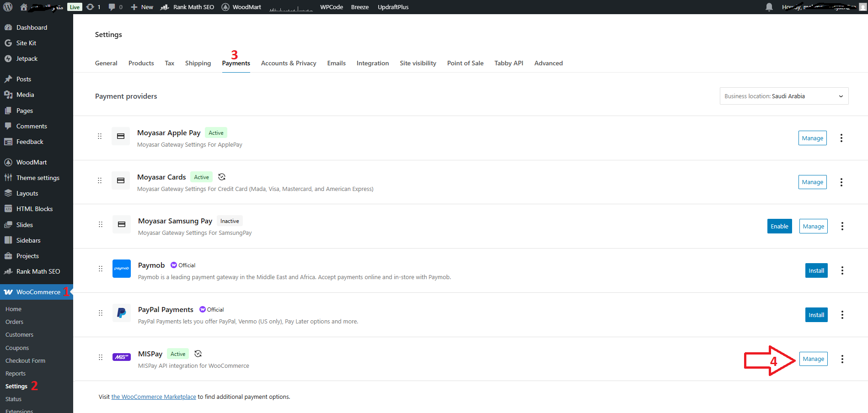Install the Paymob gateway
The height and width of the screenshot is (413, 868).
816,270
